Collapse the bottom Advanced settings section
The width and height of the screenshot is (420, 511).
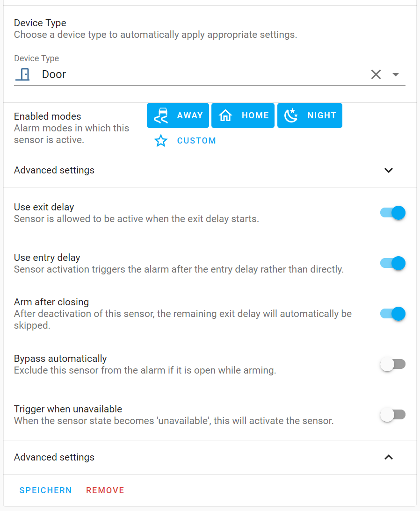(x=388, y=457)
